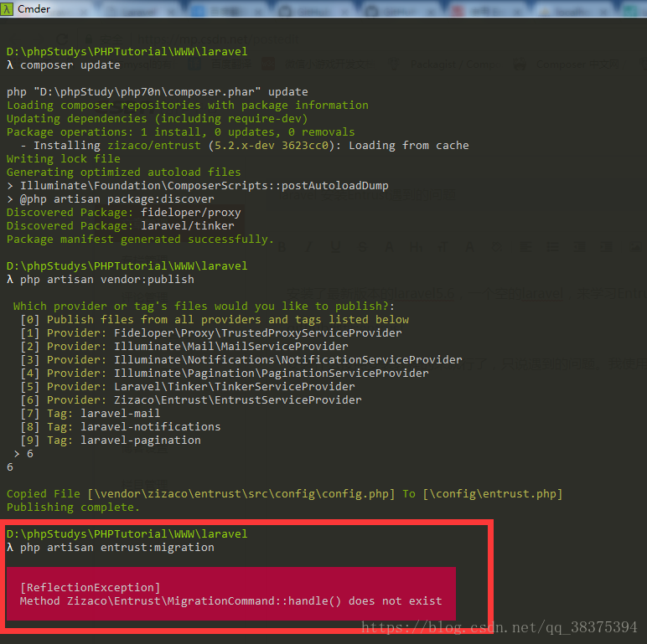Click 'Discovered Package: laravel/tinker' line
Screen dimensions: 647x644
121,226
